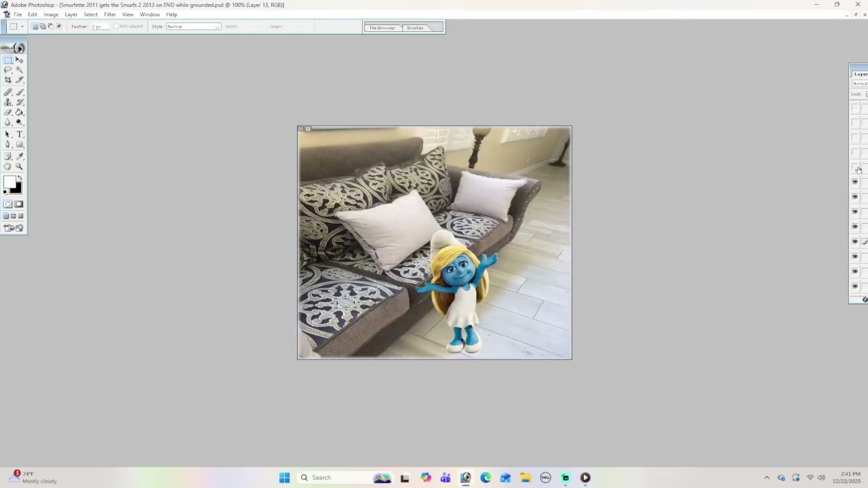Switch to Quick Mask mode
868x488 pixels.
(19, 204)
